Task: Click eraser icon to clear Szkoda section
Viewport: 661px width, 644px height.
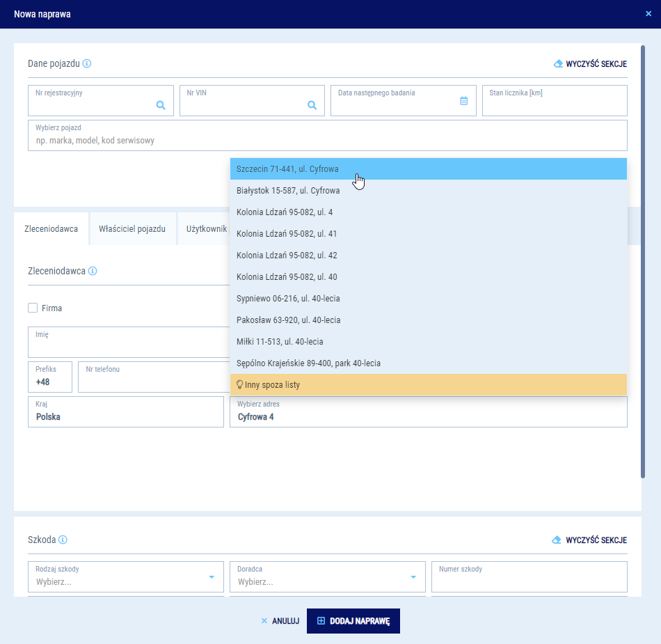Action: (557, 540)
